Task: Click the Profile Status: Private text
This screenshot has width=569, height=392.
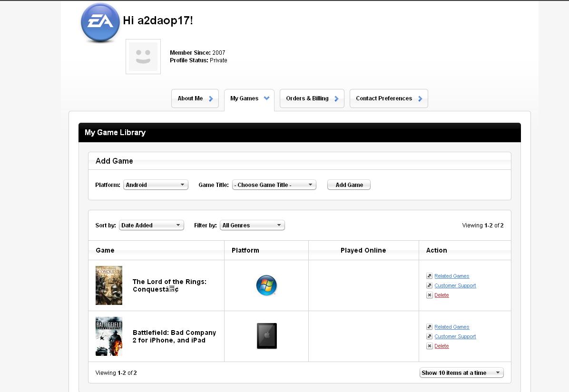Action: point(198,60)
